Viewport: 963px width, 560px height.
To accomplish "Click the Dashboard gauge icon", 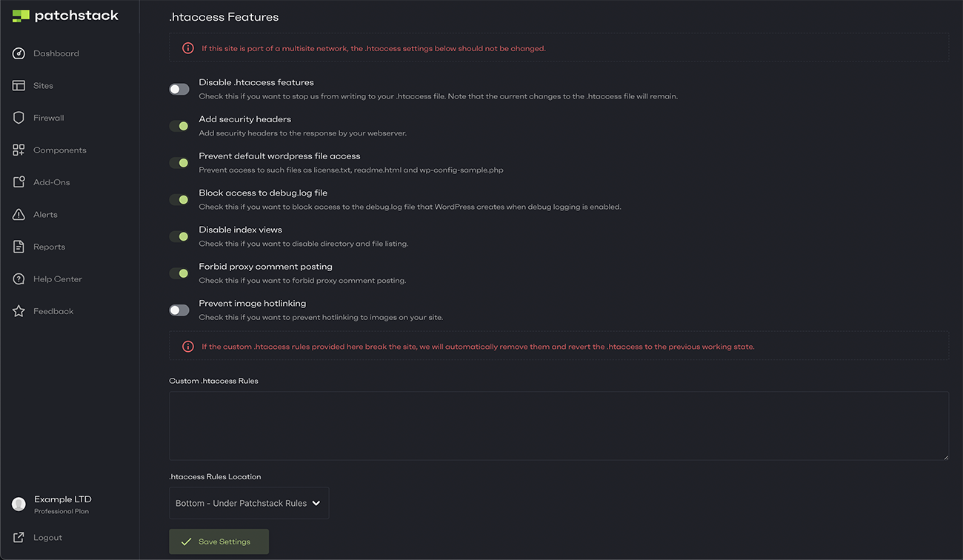I will 19,53.
